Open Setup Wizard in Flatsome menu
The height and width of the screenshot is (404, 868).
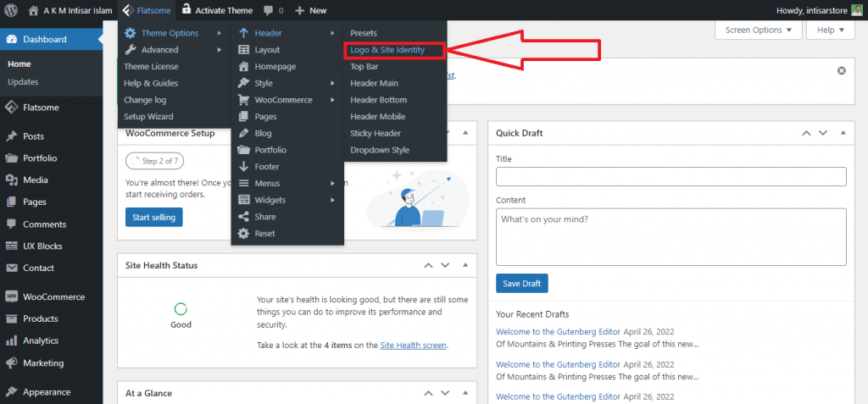tap(148, 117)
